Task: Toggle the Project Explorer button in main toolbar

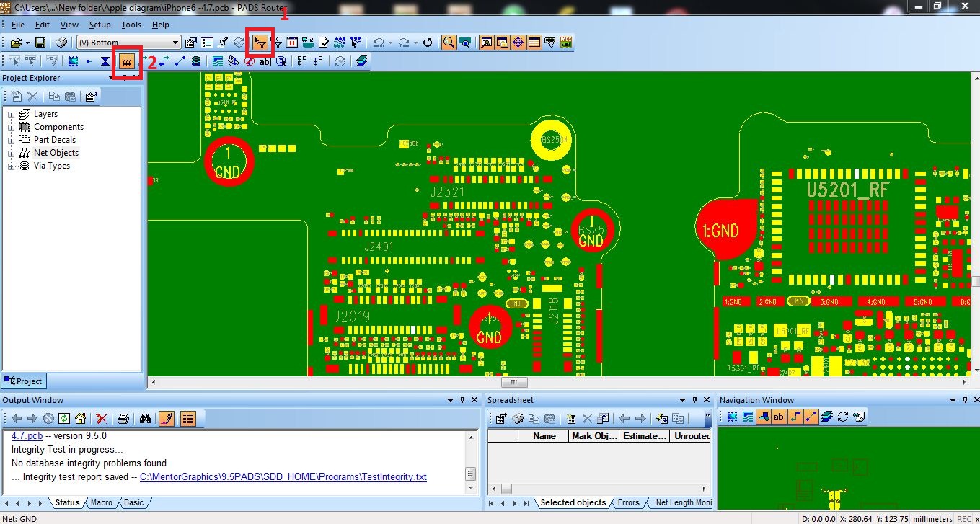Action: 502,43
